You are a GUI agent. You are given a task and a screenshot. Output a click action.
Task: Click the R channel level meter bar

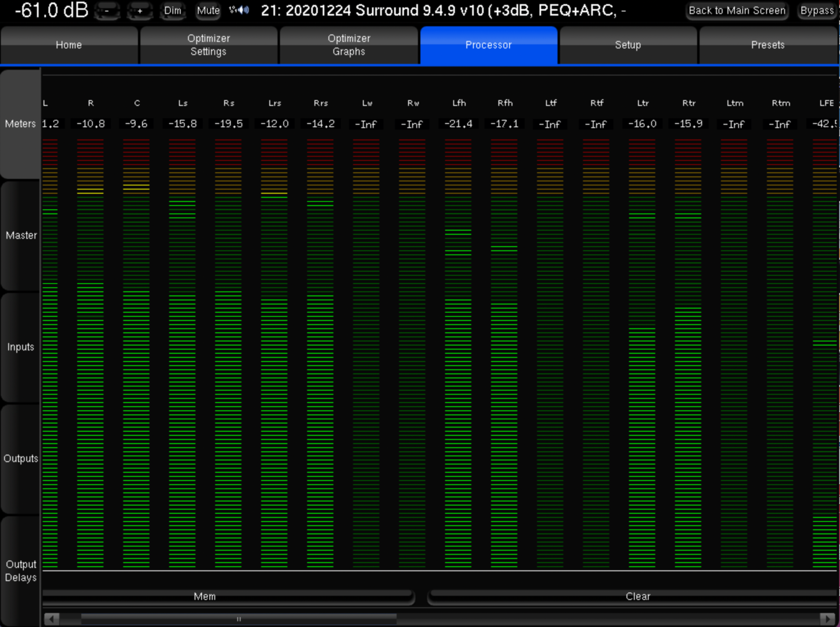coord(91,353)
